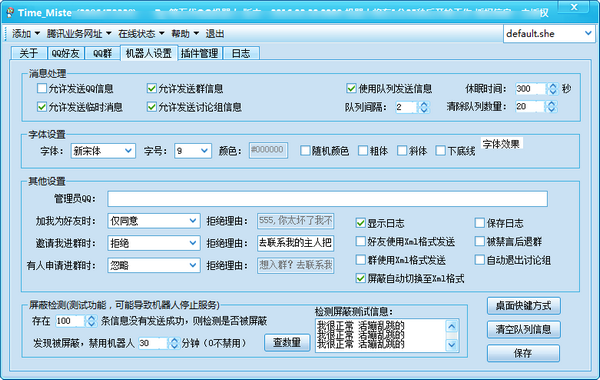This screenshot has width=600, height=380.
Task: Open the 加我为好友时 dropdown
Action: 154,221
